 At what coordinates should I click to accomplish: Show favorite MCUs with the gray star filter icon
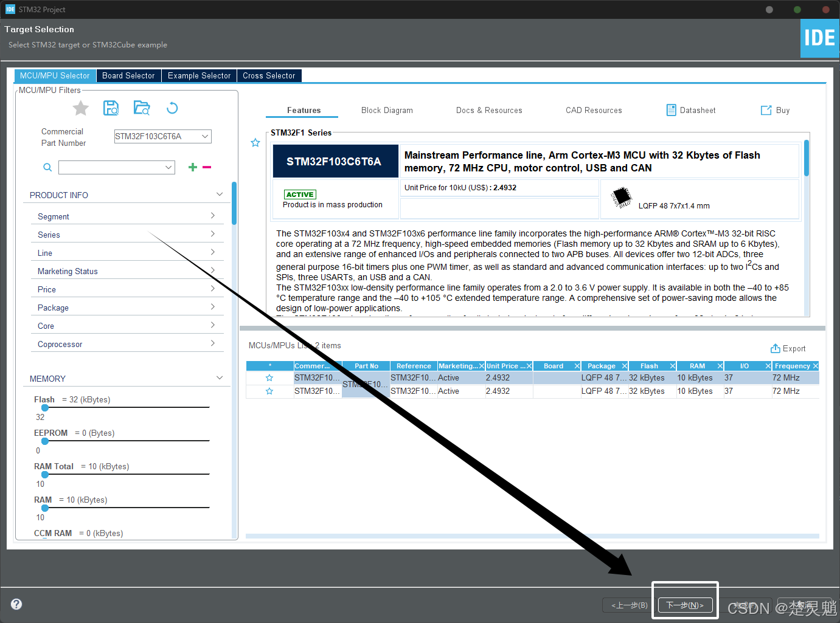click(x=81, y=108)
